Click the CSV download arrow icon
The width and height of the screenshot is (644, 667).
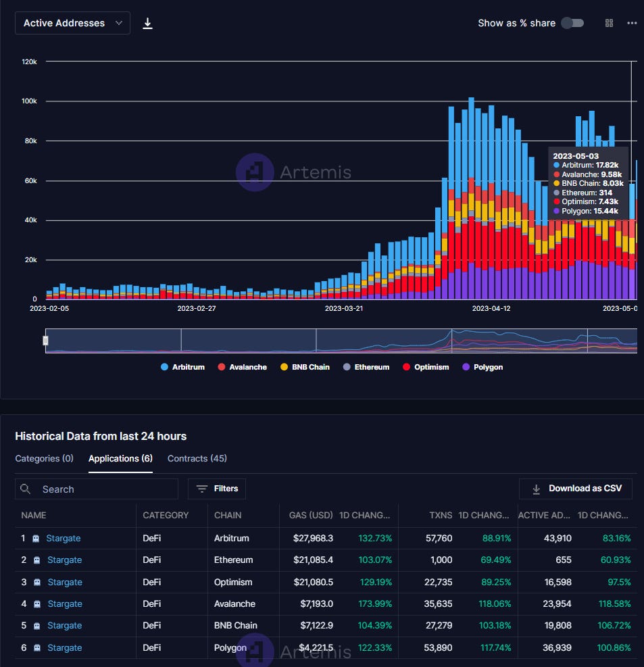537,489
